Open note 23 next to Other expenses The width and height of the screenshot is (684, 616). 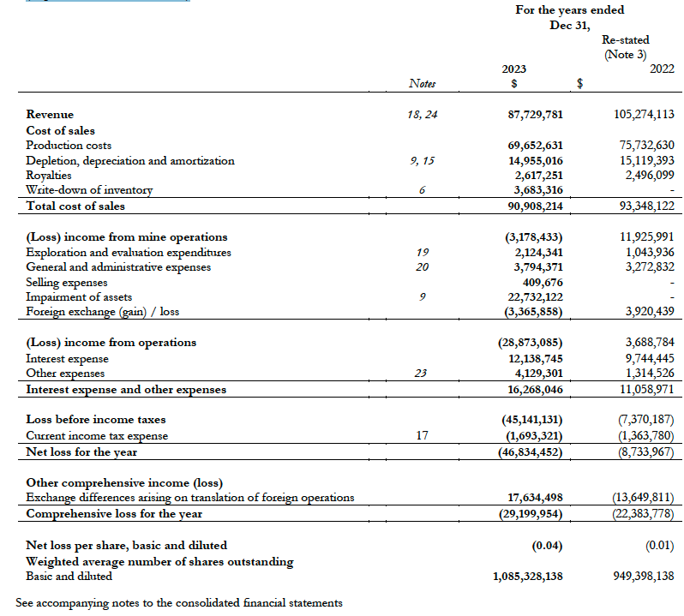click(x=422, y=374)
